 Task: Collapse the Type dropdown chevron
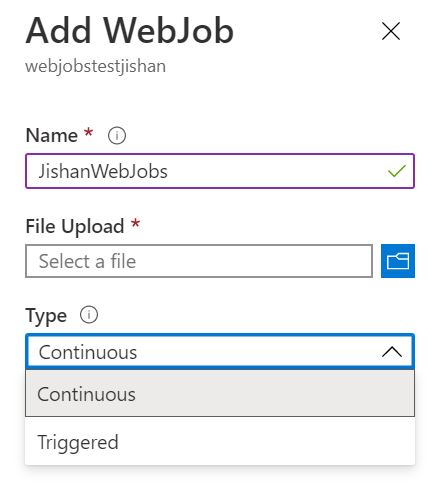[392, 352]
